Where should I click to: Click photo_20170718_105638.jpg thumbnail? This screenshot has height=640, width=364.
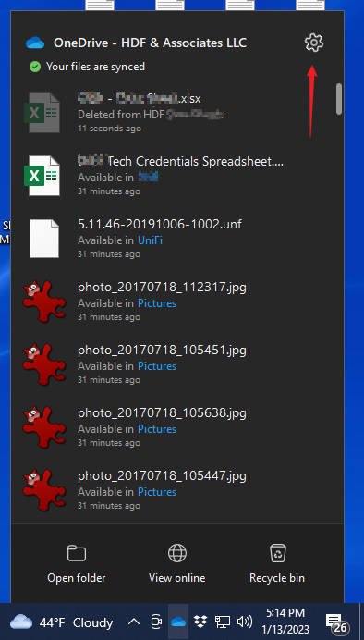coord(43,427)
